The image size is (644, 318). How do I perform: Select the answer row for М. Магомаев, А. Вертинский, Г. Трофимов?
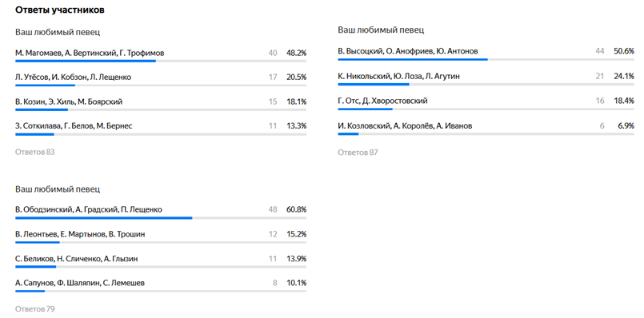point(161,55)
